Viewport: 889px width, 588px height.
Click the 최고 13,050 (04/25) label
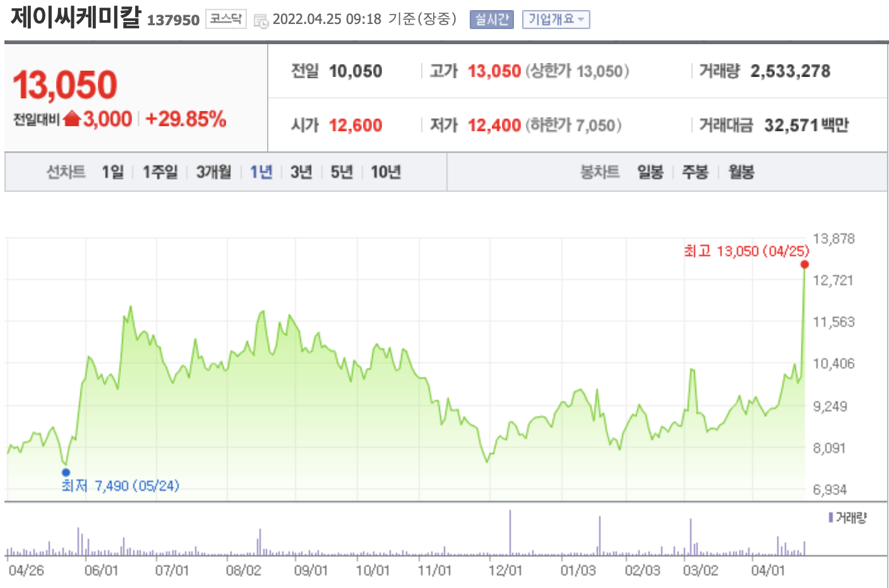pos(746,251)
